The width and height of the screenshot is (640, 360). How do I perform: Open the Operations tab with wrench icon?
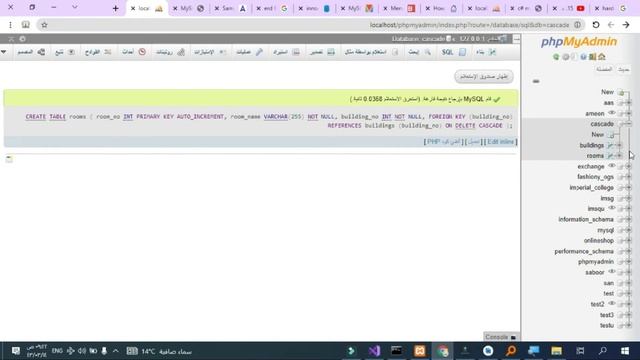coord(249,52)
